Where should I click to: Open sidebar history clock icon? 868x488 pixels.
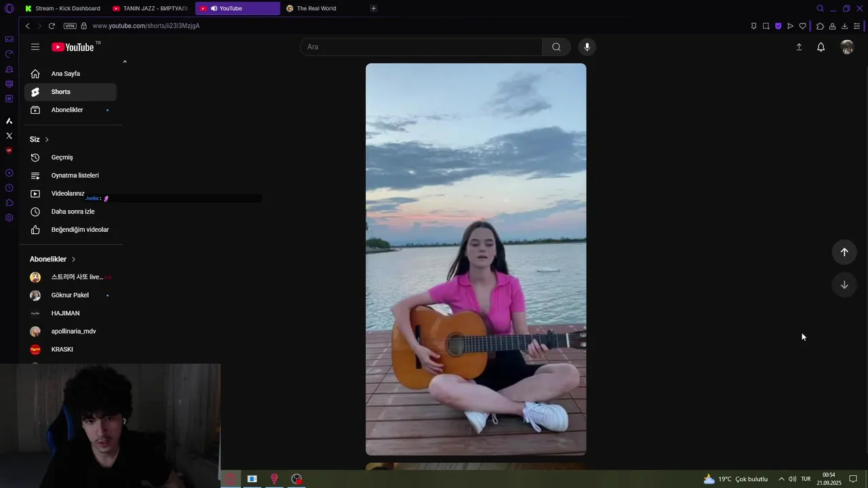(9, 188)
